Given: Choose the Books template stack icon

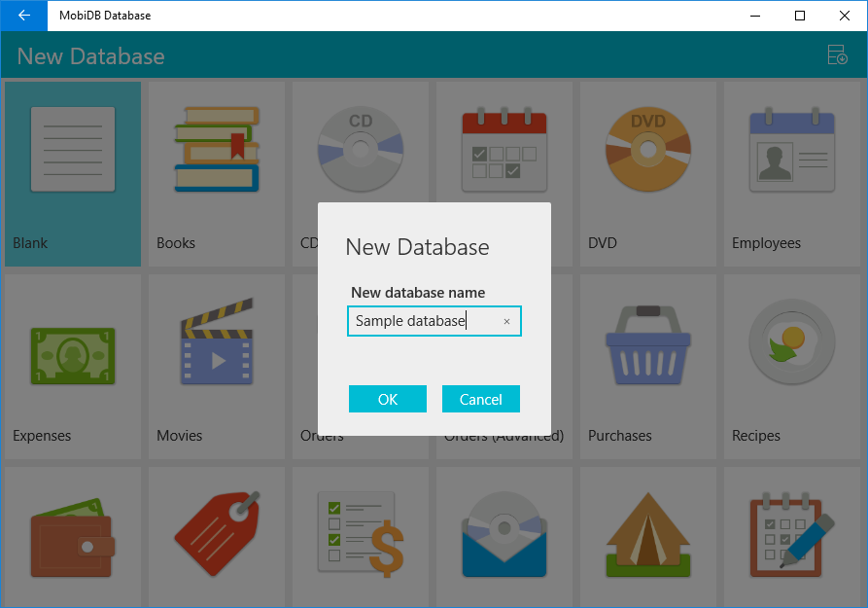Looking at the screenshot, I should coord(217,149).
